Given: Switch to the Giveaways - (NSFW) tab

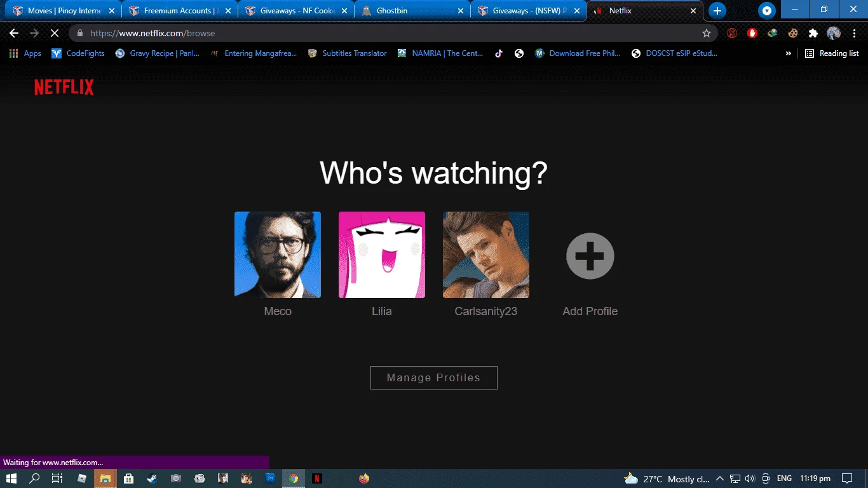Looking at the screenshot, I should coord(530,11).
